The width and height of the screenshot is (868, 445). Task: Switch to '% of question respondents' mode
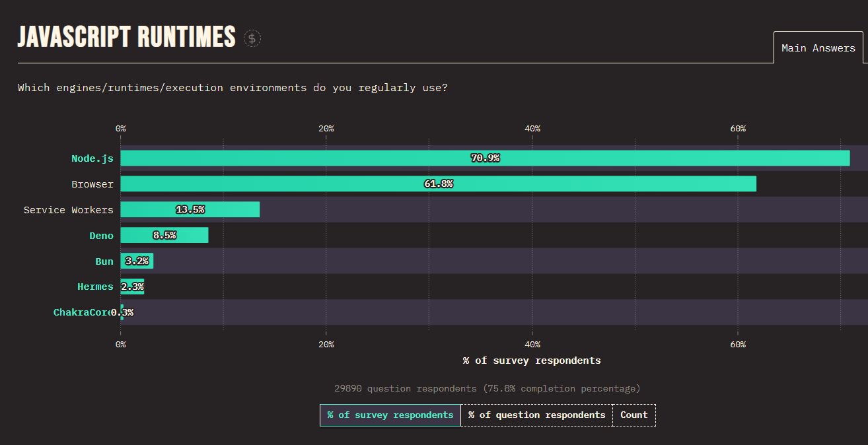[x=536, y=415]
